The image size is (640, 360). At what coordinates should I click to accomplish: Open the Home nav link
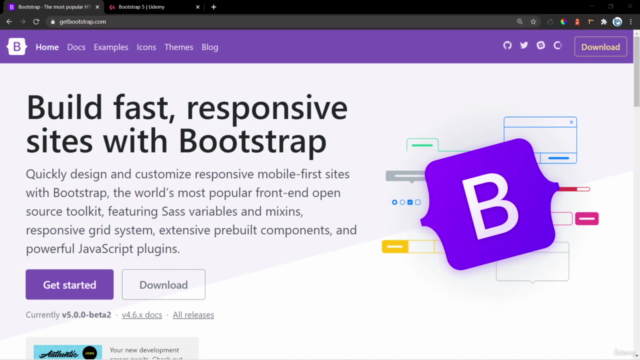point(47,47)
